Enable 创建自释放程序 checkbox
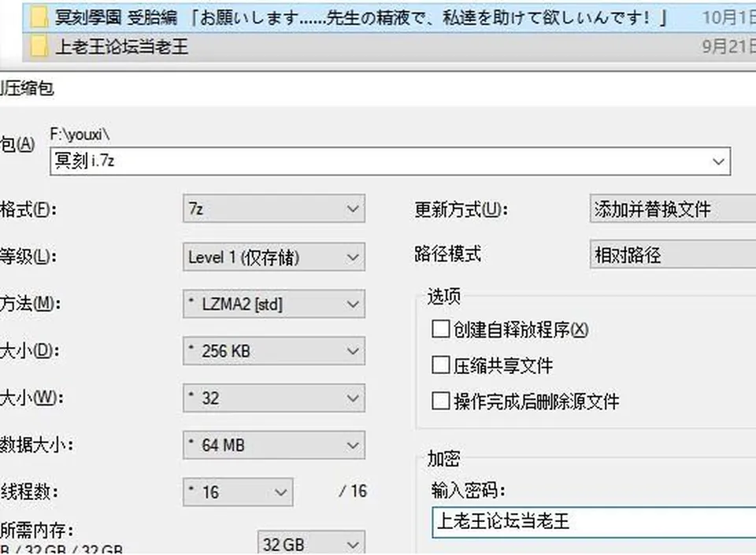 [x=441, y=330]
